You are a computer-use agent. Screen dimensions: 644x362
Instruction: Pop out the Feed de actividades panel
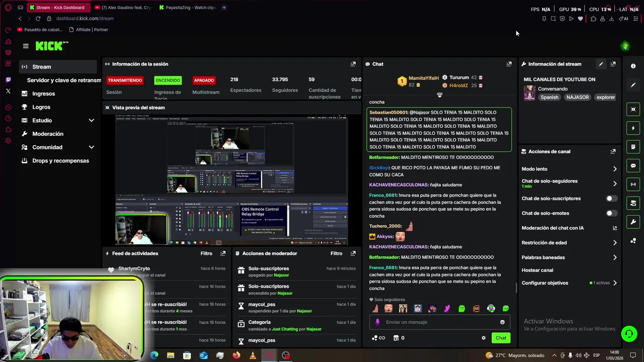click(x=223, y=253)
